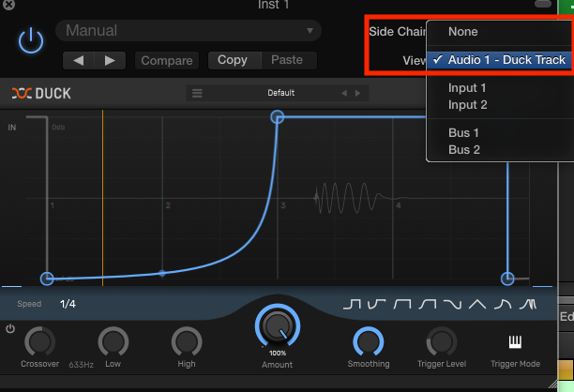Choose the third square-gate curve preset
The width and height of the screenshot is (574, 392).
[x=402, y=304]
